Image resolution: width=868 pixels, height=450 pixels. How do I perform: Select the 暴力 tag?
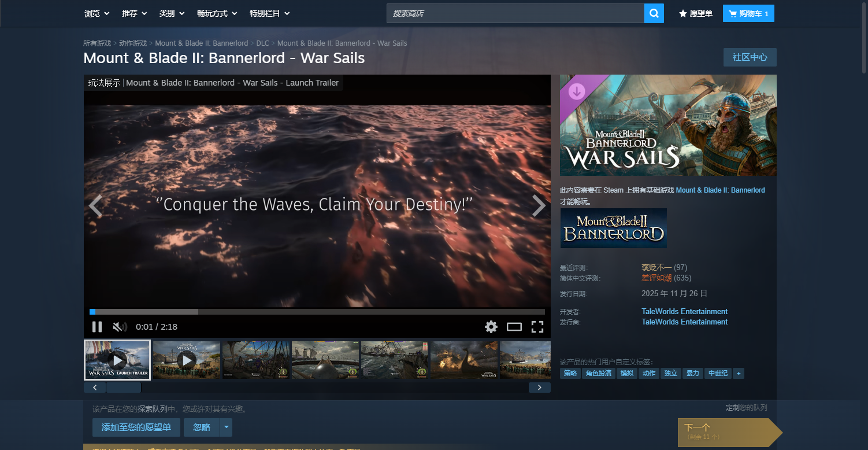point(693,373)
